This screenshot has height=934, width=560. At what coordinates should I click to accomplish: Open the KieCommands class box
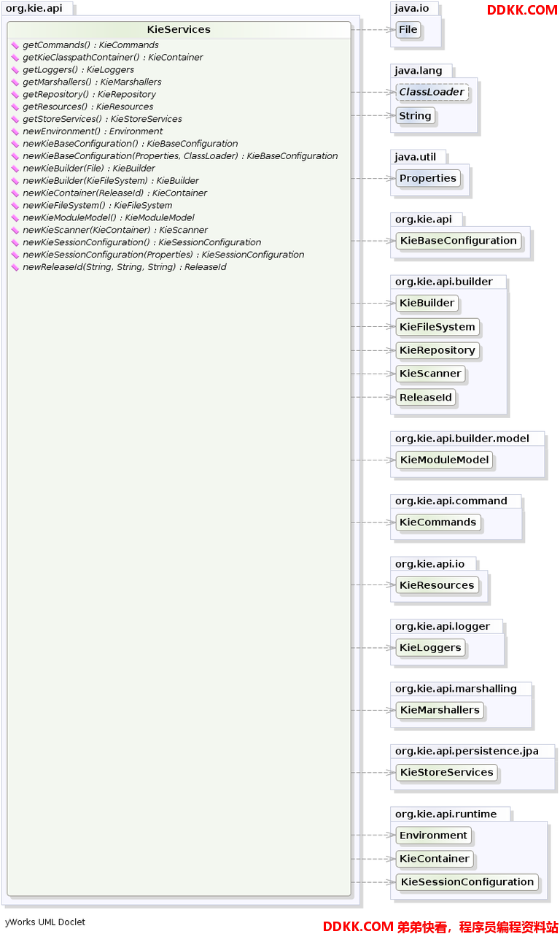tap(438, 522)
